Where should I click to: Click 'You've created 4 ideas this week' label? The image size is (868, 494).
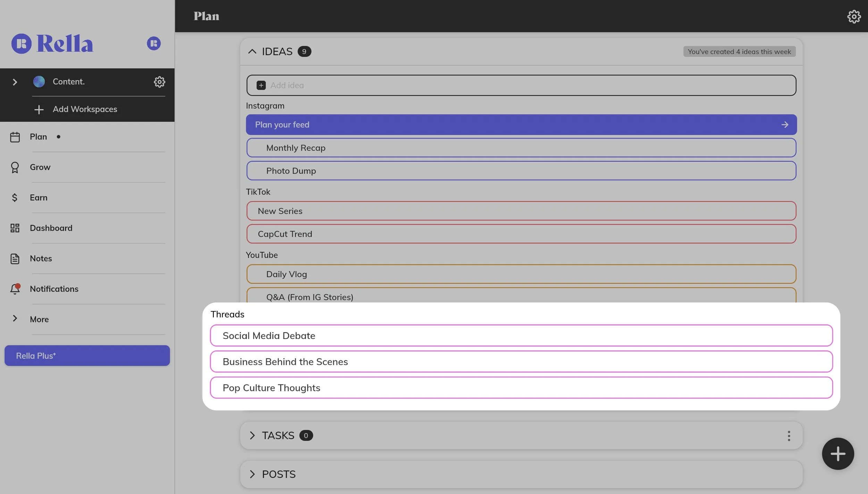[x=739, y=51]
